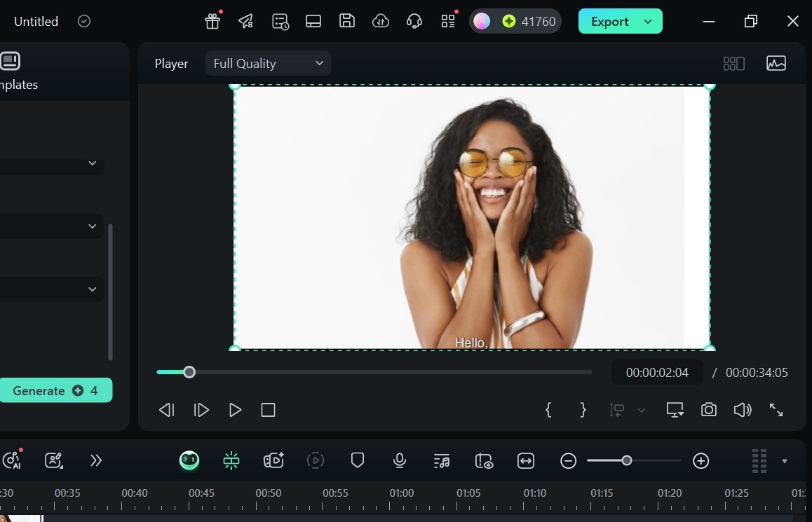The width and height of the screenshot is (812, 522).
Task: Record voiceover with the microphone icon
Action: click(x=399, y=460)
